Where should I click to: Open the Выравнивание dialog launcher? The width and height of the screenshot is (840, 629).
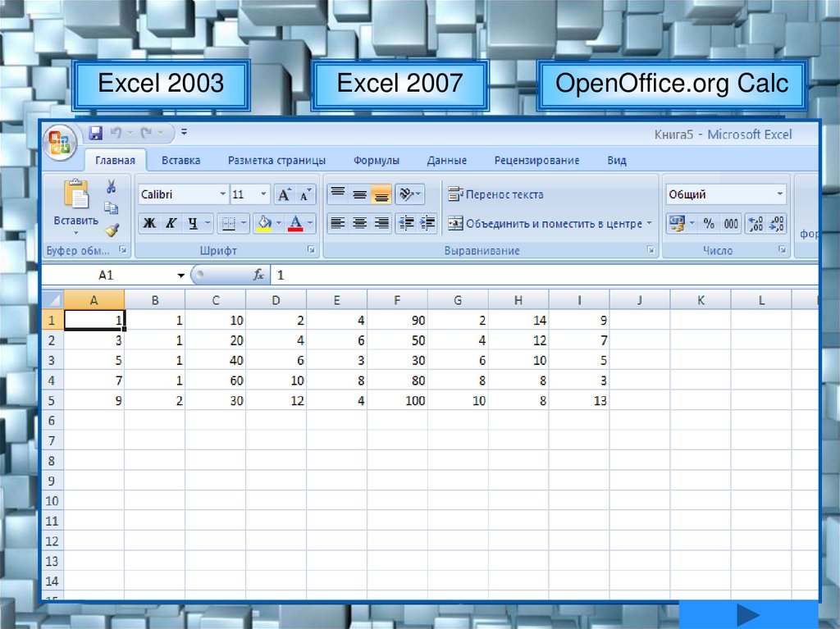click(x=651, y=249)
